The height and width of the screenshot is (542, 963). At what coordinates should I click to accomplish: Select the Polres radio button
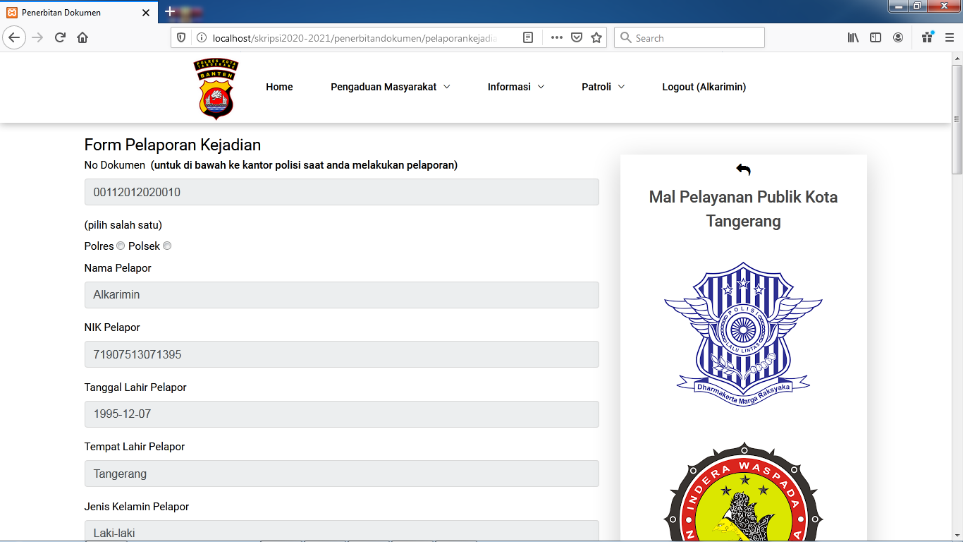coord(121,246)
